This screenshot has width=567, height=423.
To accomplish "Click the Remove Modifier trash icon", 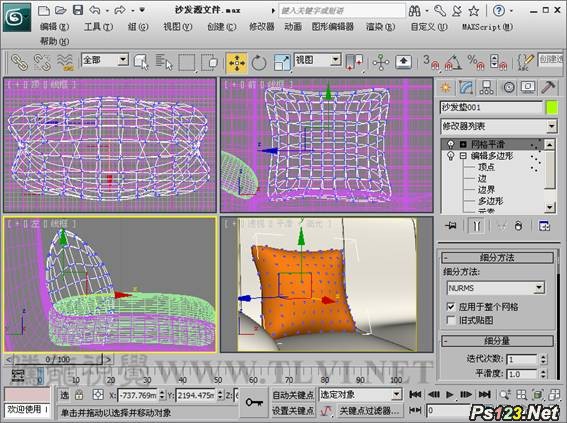I will (x=519, y=226).
